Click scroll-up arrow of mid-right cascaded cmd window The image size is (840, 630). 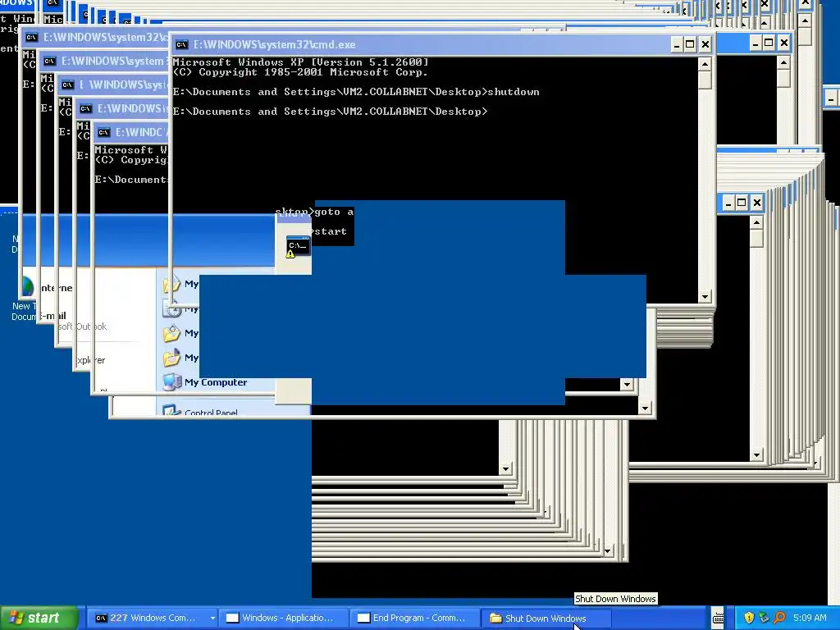[x=756, y=222]
